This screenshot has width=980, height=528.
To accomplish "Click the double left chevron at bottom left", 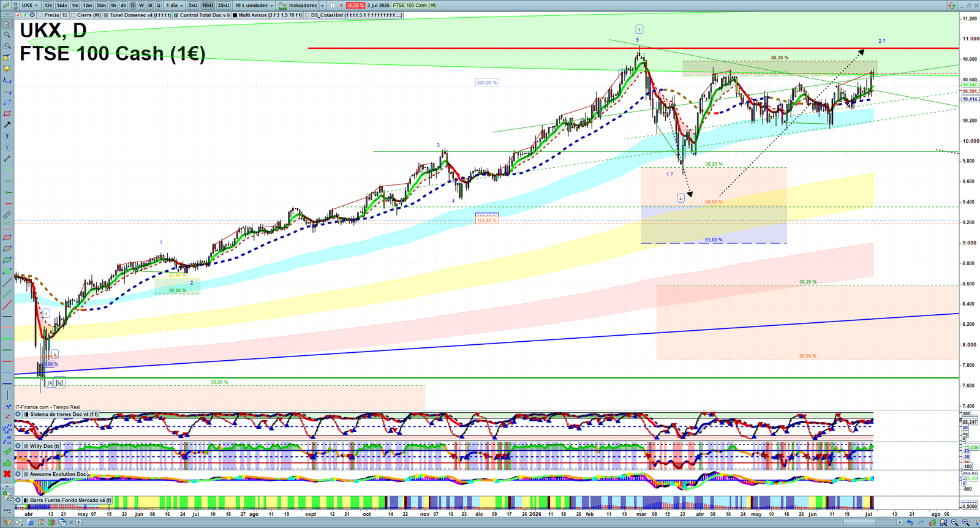I will (71, 522).
